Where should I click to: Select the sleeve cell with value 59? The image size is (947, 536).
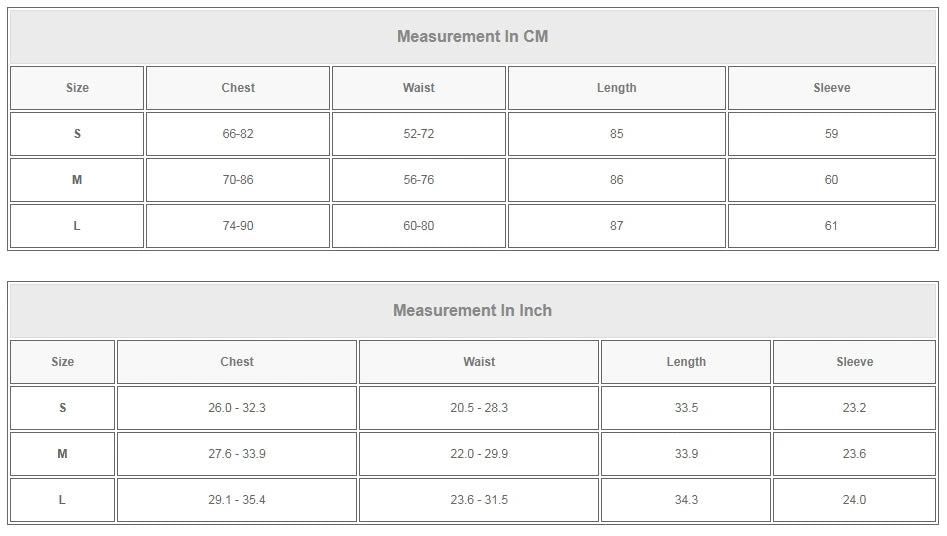[832, 134]
